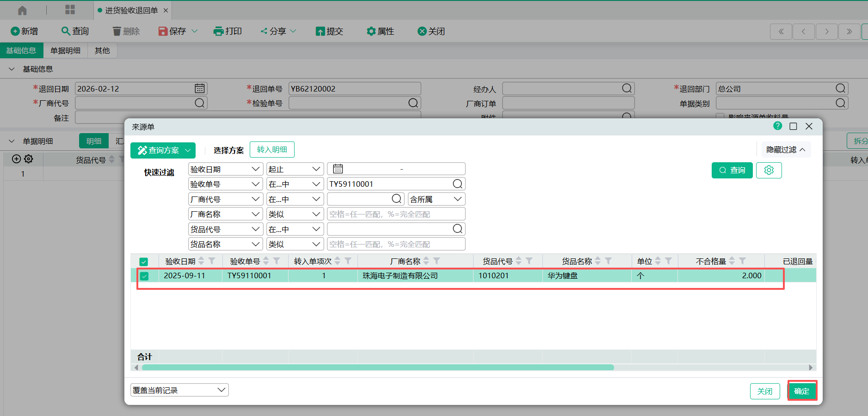Toggle the select-all checkbox in the table header
868x416 pixels.
pyautogui.click(x=144, y=262)
